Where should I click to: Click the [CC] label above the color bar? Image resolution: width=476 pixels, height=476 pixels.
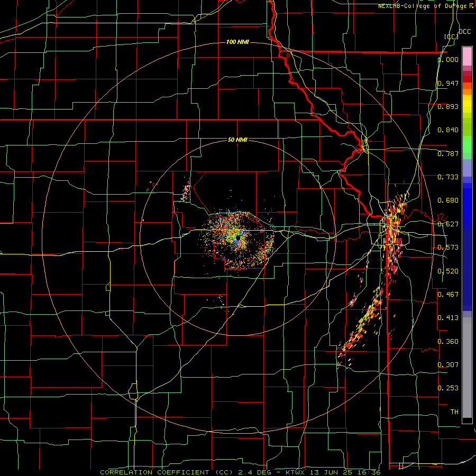click(x=452, y=36)
